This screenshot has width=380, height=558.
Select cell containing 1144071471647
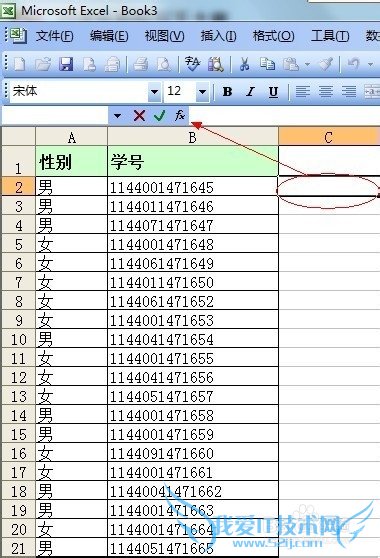(x=192, y=225)
